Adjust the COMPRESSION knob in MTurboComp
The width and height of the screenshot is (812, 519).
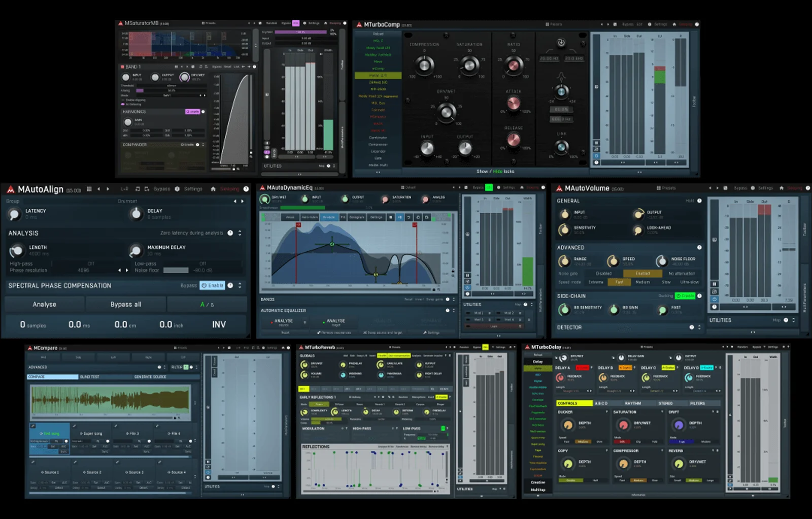point(424,65)
